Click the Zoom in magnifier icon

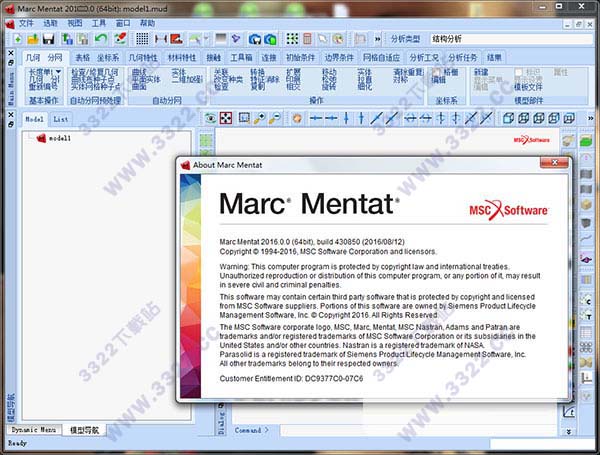259,118
